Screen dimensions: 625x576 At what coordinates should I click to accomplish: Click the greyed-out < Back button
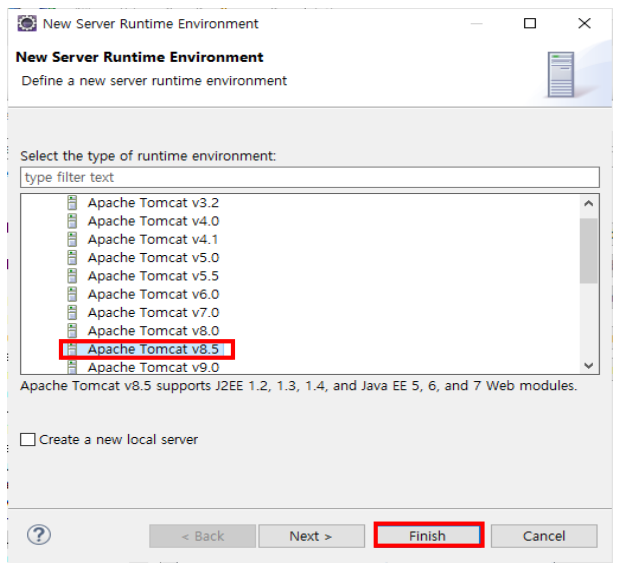click(x=202, y=536)
